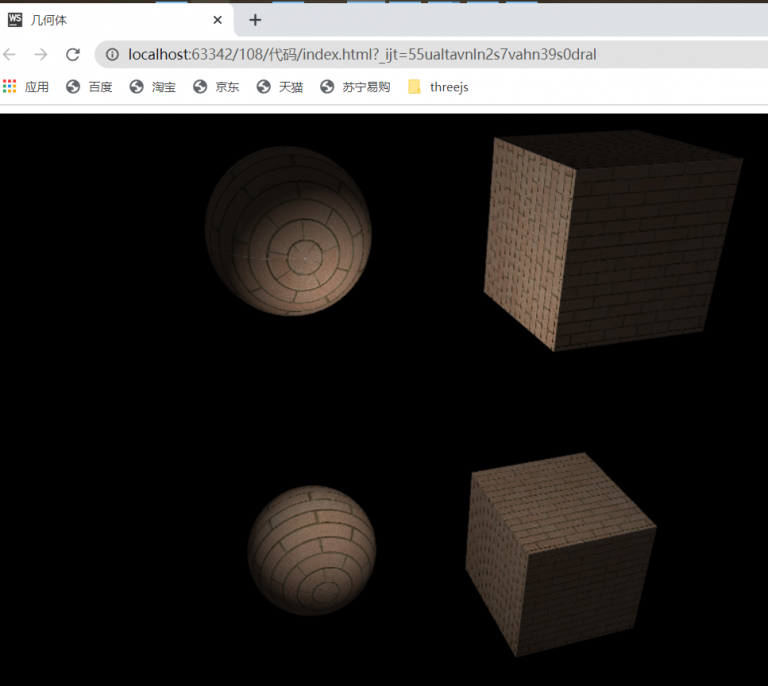Reload the current page
The image size is (768, 686).
pyautogui.click(x=73, y=54)
